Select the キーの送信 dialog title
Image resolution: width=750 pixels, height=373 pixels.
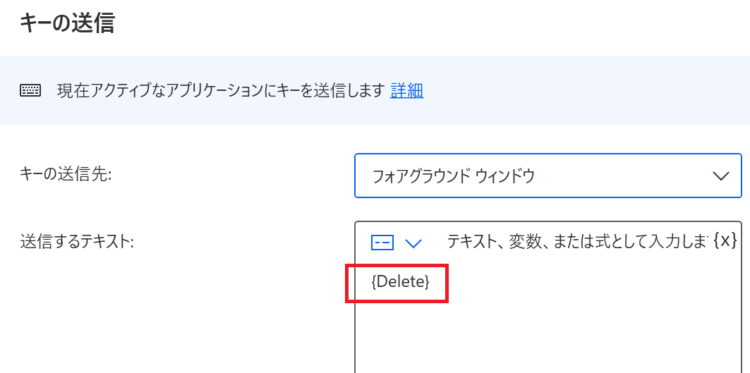point(67,23)
